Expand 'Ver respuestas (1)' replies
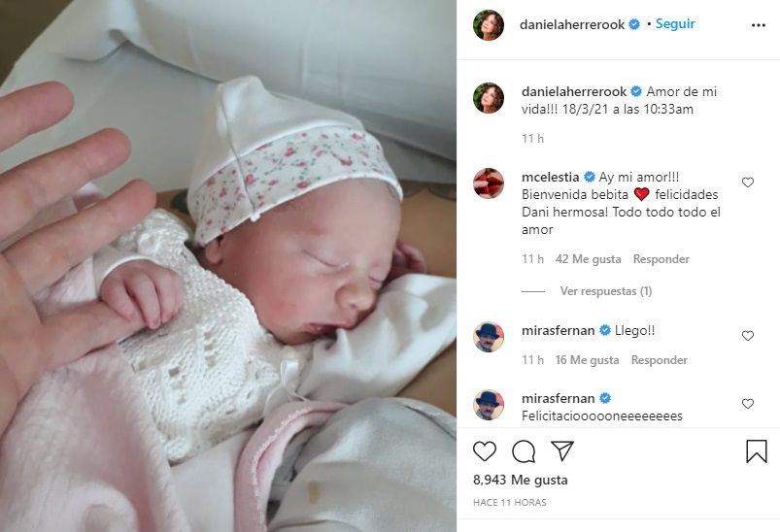Image resolution: width=780 pixels, height=532 pixels. tap(606, 291)
